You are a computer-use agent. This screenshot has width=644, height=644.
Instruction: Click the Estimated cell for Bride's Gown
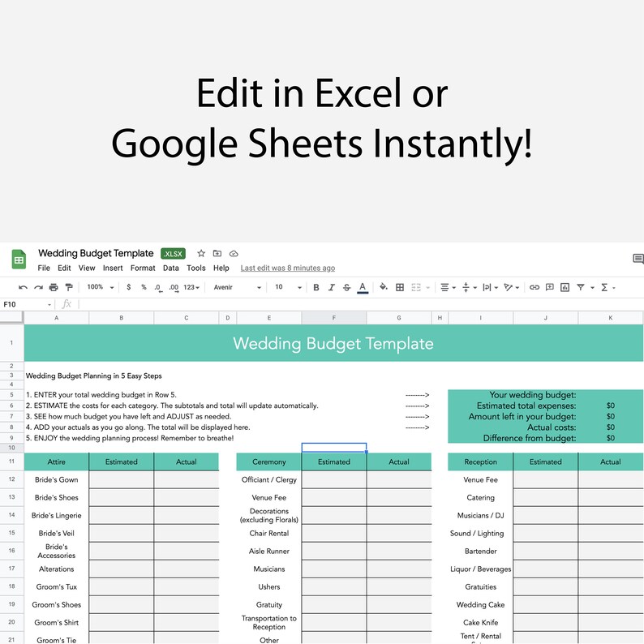click(x=121, y=479)
